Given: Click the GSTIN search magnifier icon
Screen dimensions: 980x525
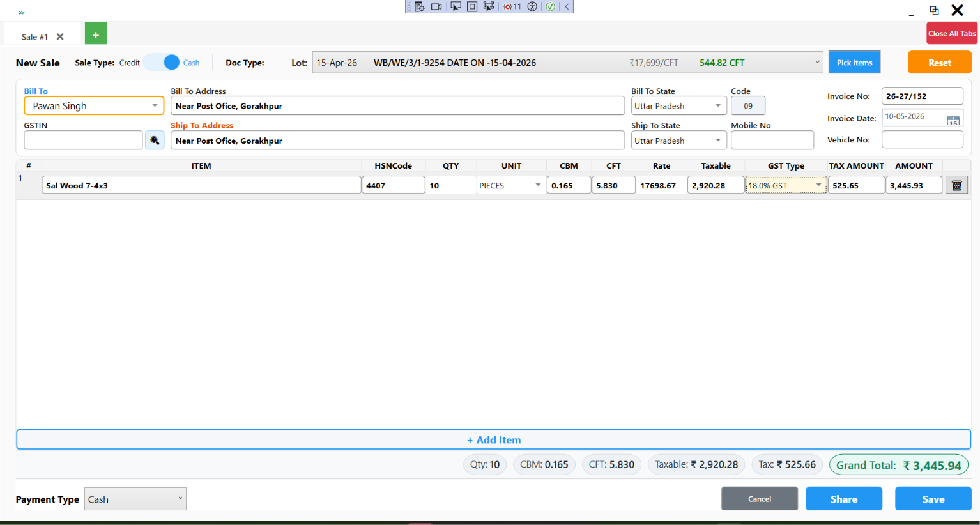Looking at the screenshot, I should point(155,141).
